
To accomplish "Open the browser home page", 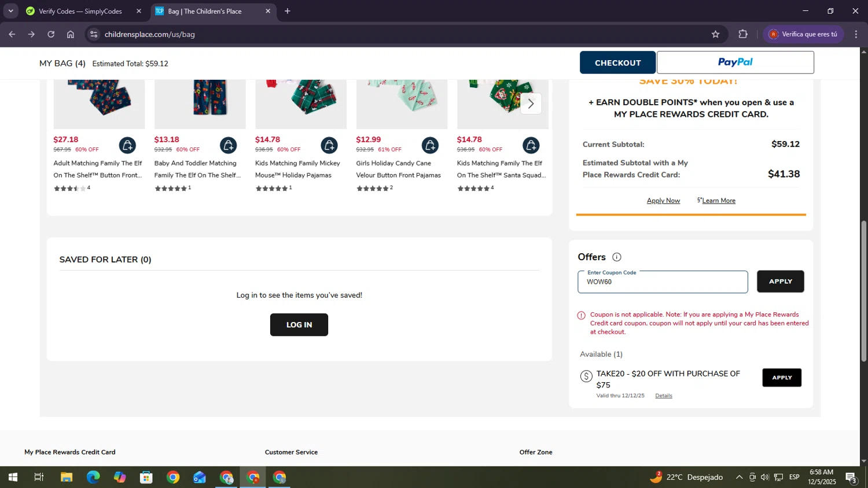I will click(x=71, y=34).
